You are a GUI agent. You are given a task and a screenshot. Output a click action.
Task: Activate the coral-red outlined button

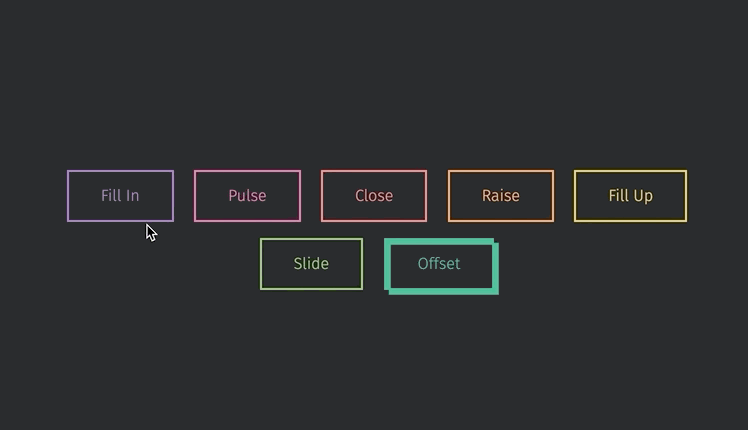click(x=374, y=196)
